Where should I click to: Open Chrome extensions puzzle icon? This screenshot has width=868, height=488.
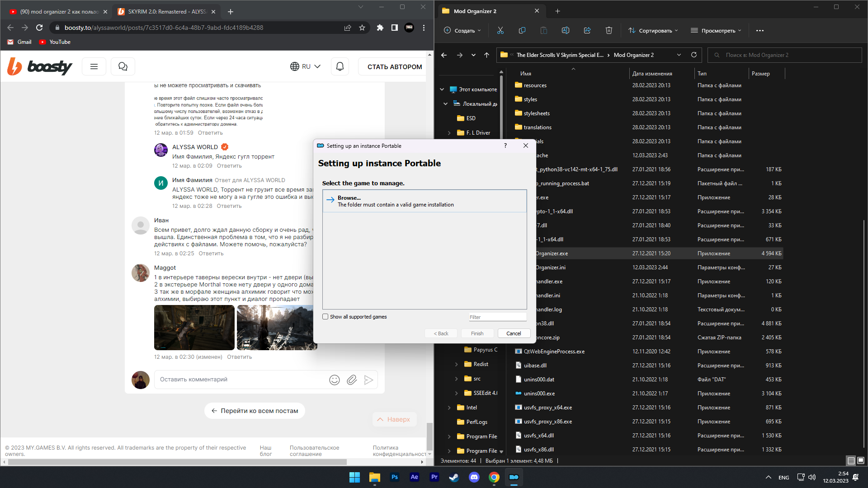coord(380,28)
